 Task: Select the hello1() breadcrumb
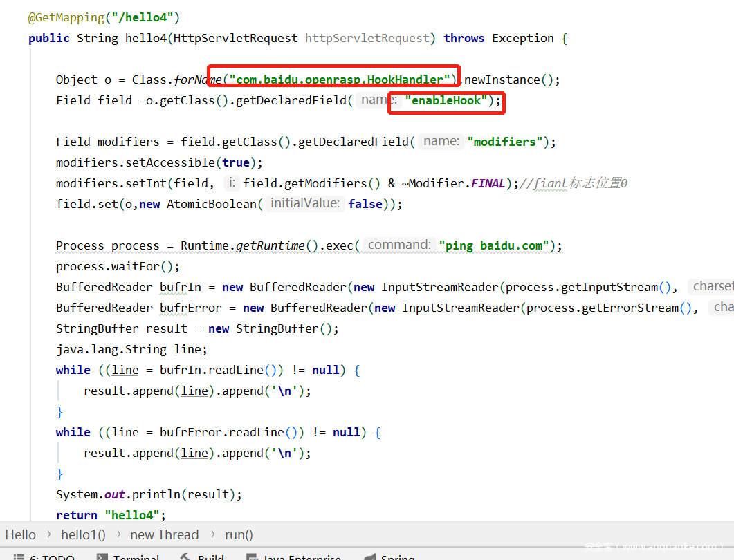(x=83, y=534)
